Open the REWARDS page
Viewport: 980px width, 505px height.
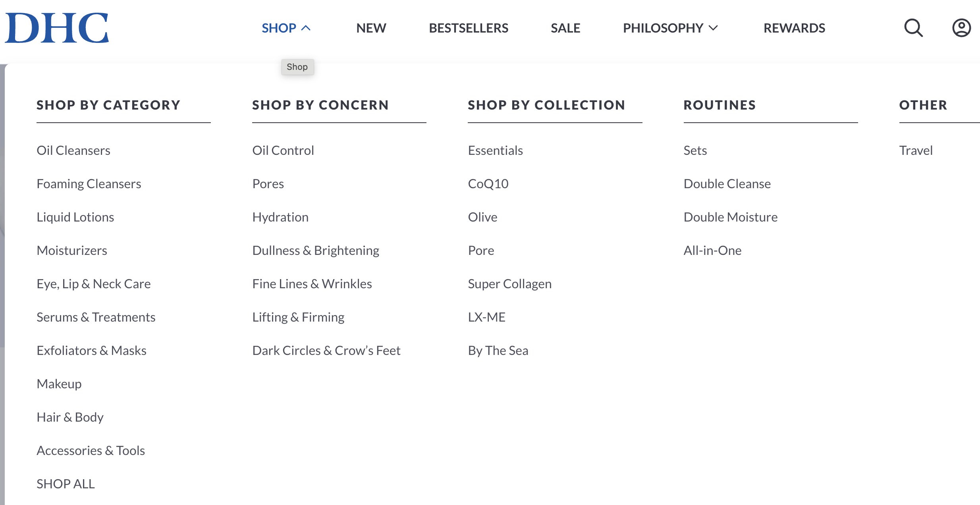[794, 28]
